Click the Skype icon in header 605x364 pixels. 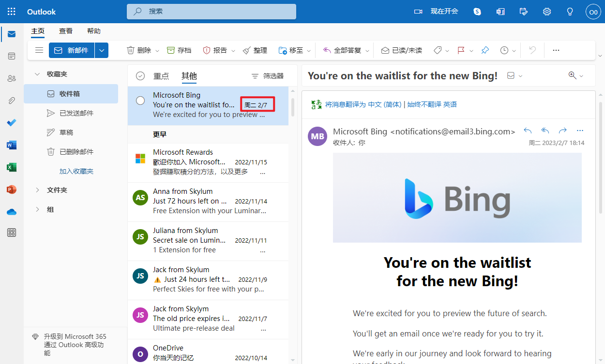(477, 12)
